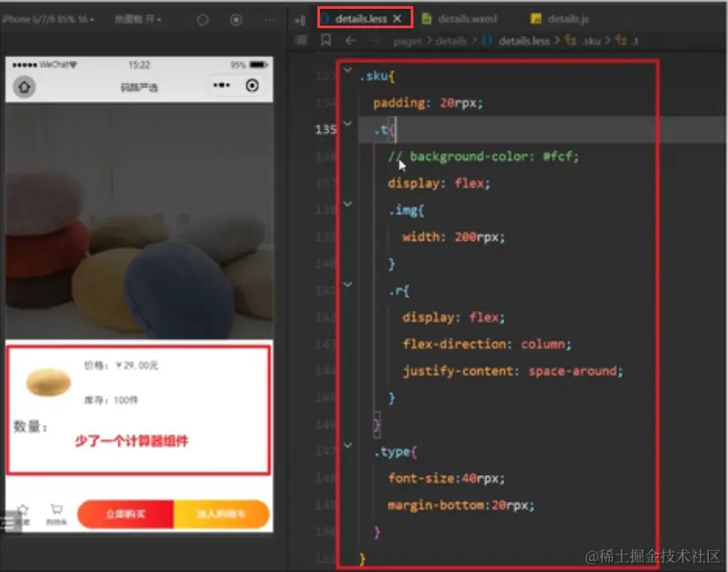Click the 'justify-content: space-around;' line
728x572 pixels.
coord(513,371)
